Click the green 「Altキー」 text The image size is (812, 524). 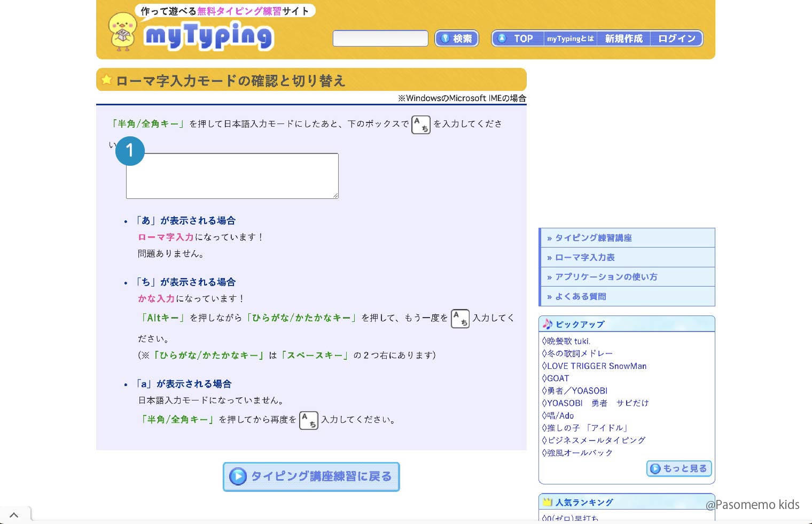[x=162, y=318]
